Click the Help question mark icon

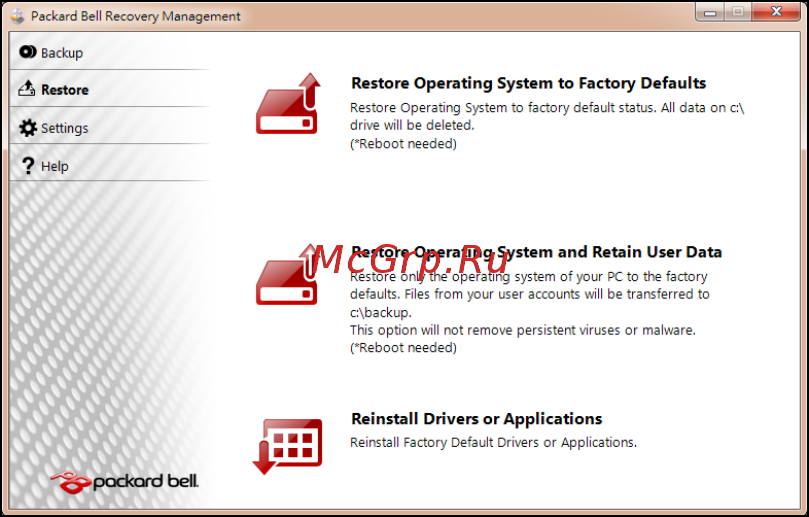(28, 166)
